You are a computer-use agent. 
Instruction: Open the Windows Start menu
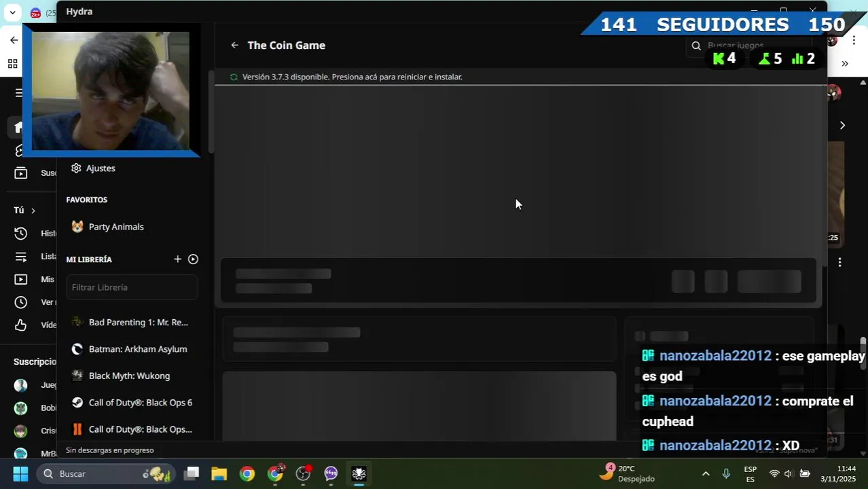[20, 474]
